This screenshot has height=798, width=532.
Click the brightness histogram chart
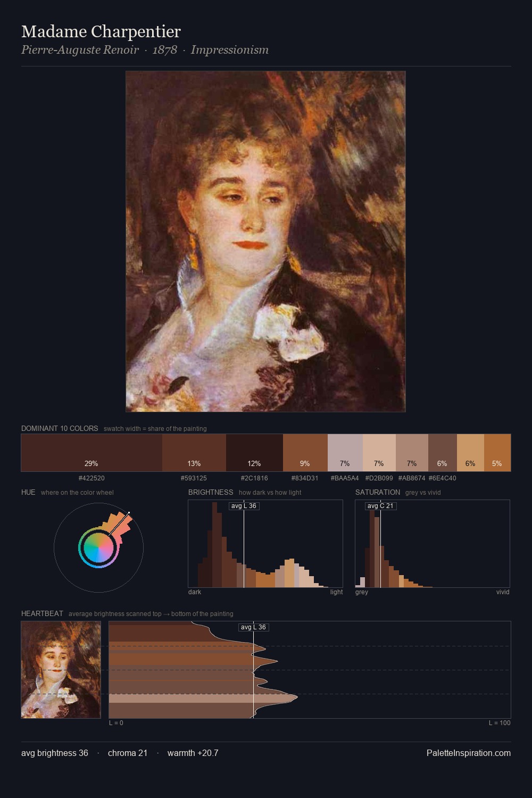point(265,544)
